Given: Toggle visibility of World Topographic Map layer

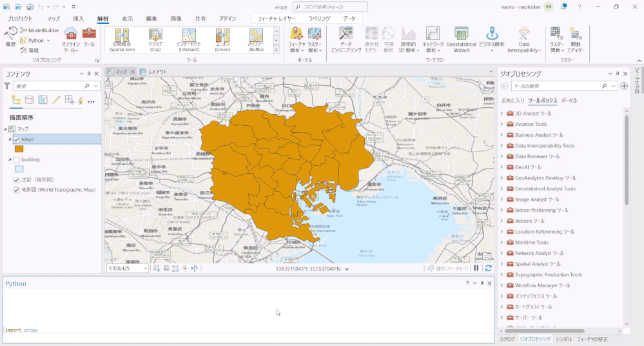Looking at the screenshot, I should (x=16, y=190).
